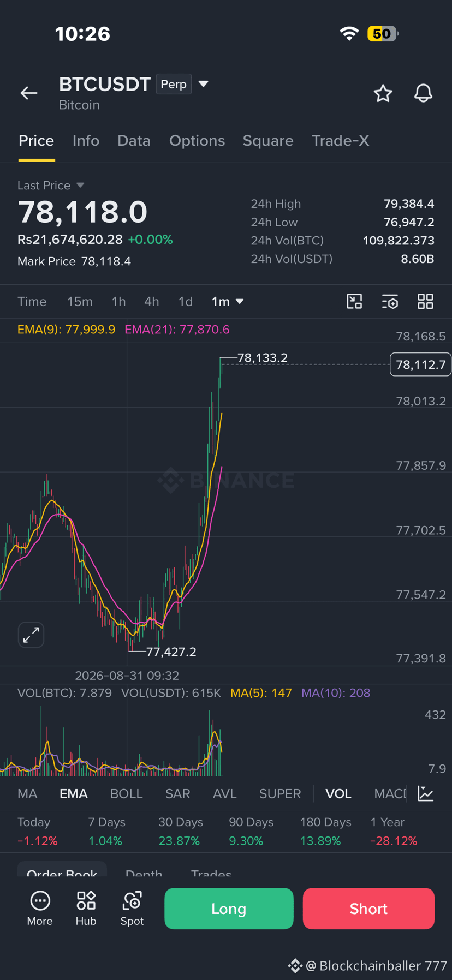Toggle the VOL sub-indicator
The height and width of the screenshot is (980, 452).
[338, 794]
